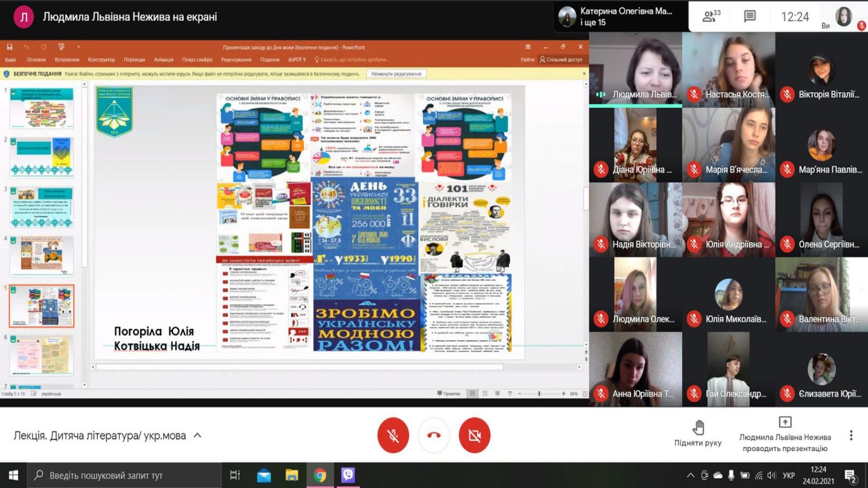Open the three-dot more options menu
The image size is (868, 488).
point(851,435)
